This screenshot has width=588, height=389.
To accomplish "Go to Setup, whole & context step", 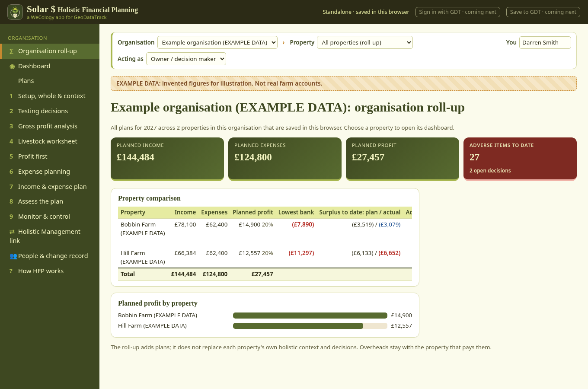I will (x=50, y=96).
